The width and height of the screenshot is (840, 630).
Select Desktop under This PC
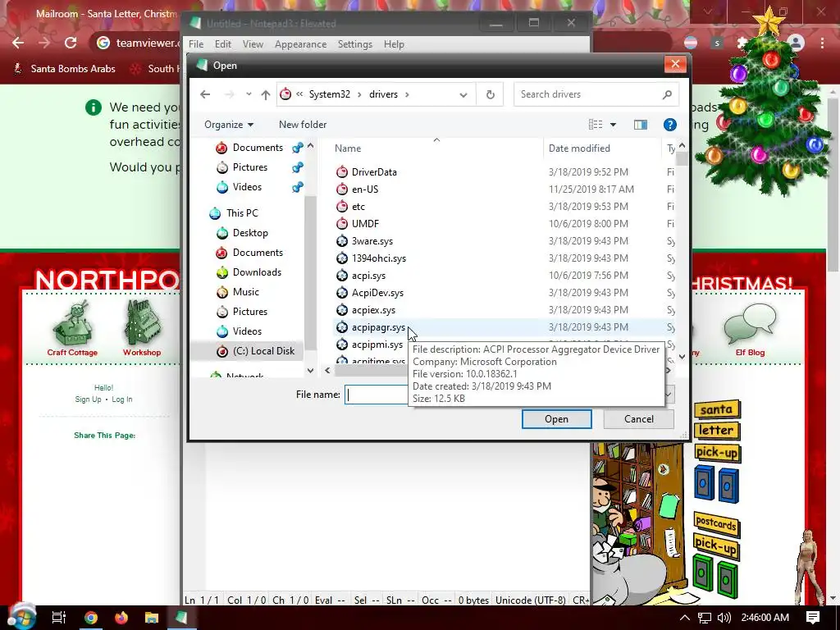pos(250,233)
